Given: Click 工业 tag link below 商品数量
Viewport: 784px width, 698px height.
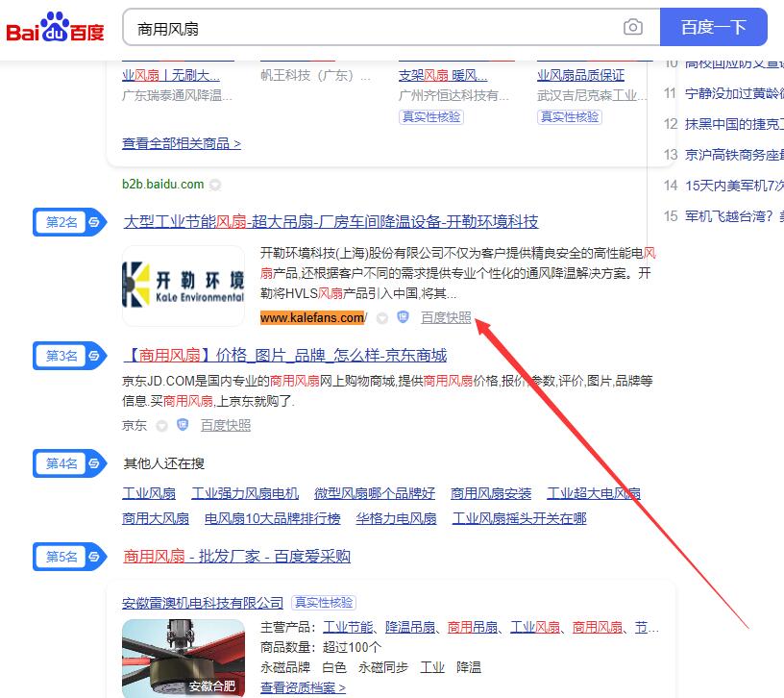Looking at the screenshot, I should (x=432, y=667).
